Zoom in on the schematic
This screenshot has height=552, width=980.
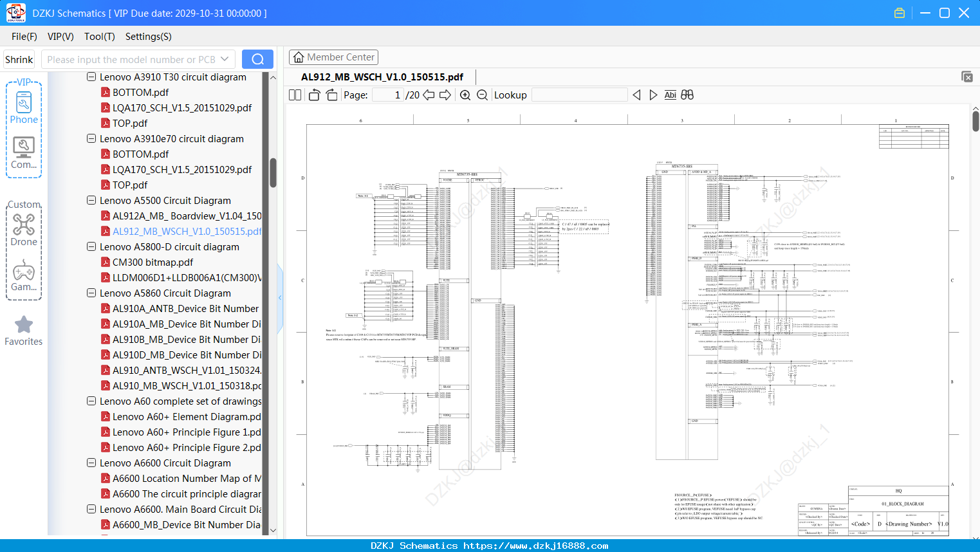tap(465, 95)
